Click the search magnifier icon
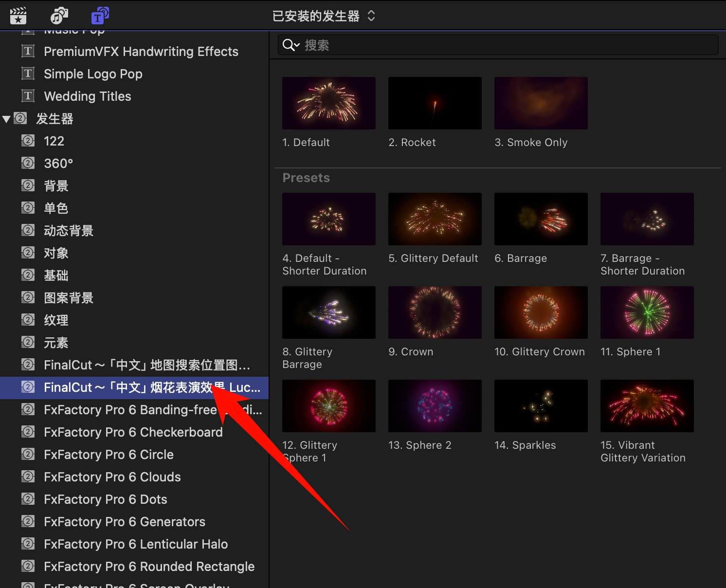Viewport: 726px width, 588px height. click(x=288, y=45)
